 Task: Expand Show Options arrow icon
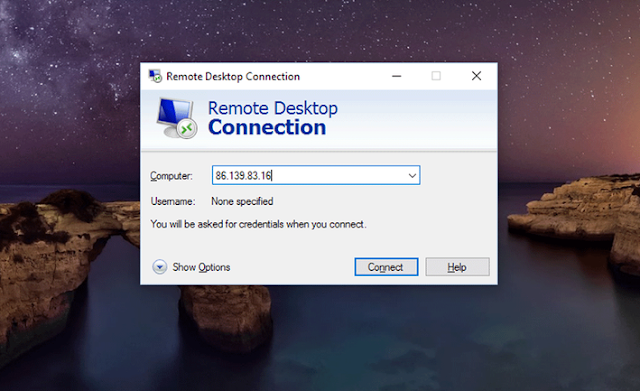pyautogui.click(x=160, y=267)
